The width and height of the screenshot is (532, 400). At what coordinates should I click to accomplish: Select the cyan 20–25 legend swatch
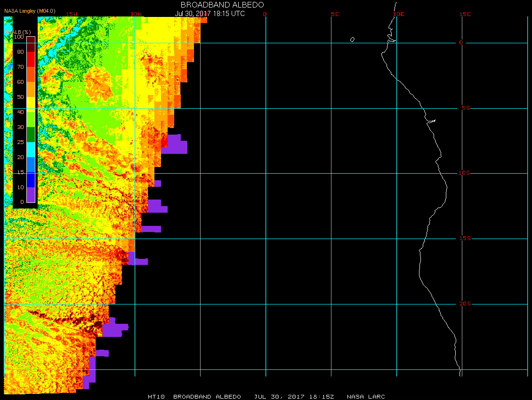31,150
